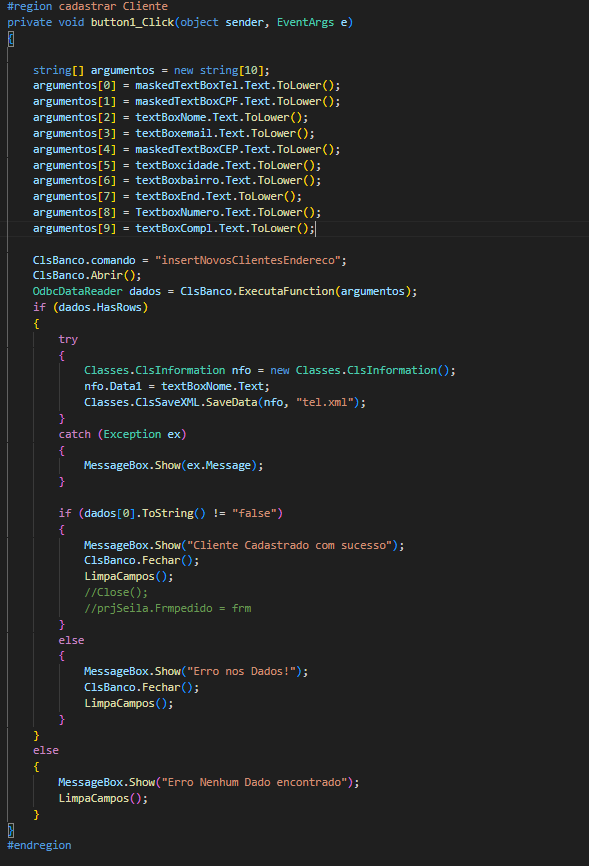Click the EventArgs parameter type
Image resolution: width=589 pixels, height=866 pixels.
pyautogui.click(x=306, y=23)
